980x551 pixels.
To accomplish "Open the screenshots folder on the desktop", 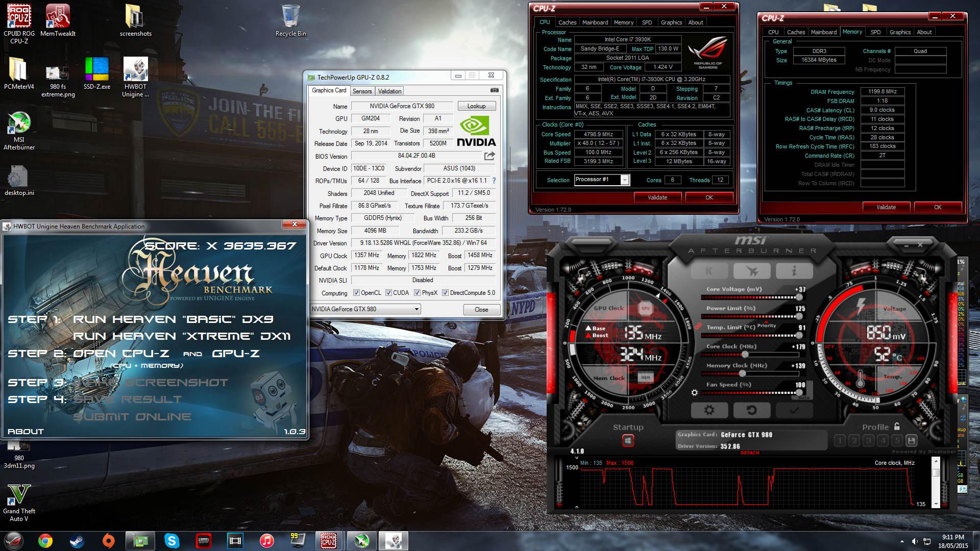I will 135,20.
